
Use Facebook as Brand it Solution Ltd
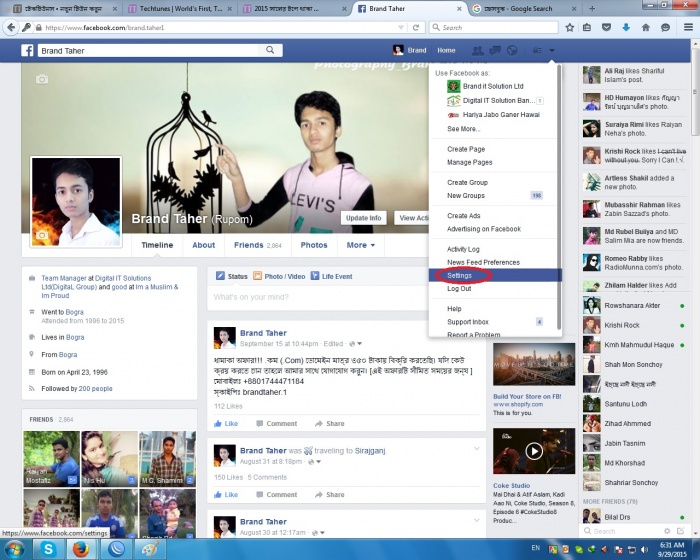(x=494, y=86)
